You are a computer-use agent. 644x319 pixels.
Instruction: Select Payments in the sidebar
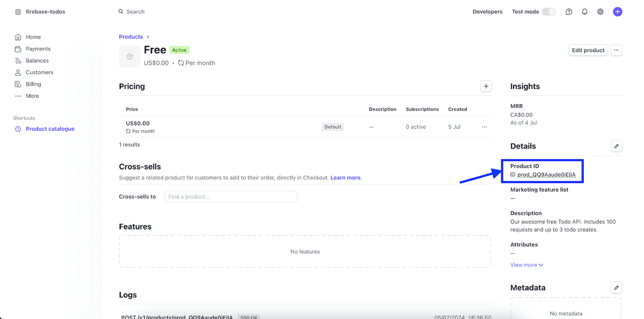coord(37,48)
